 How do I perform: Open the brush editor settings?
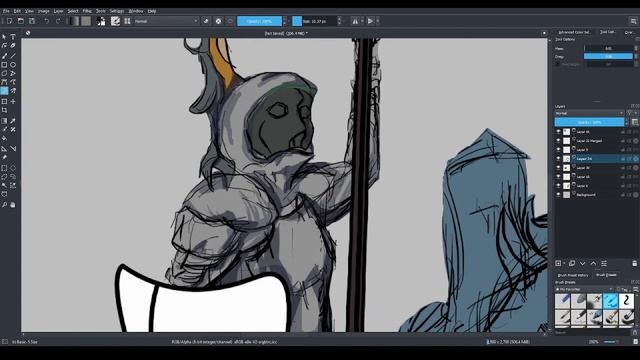(116, 21)
